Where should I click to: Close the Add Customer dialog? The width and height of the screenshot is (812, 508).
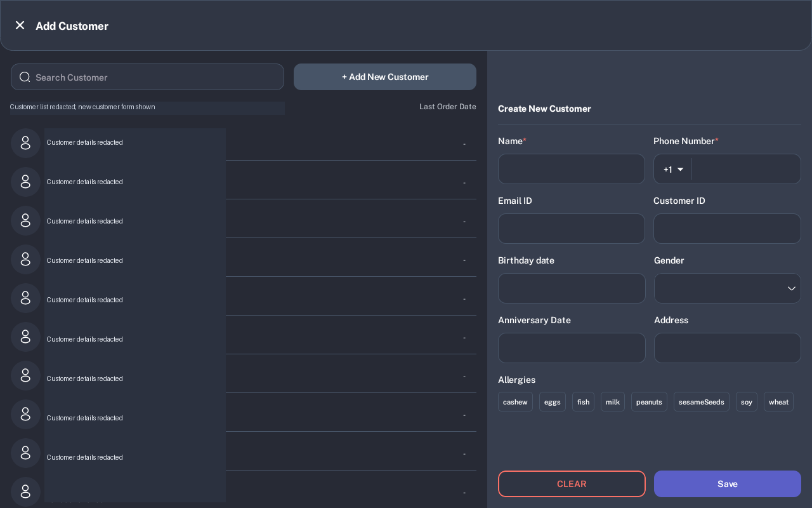20,25
